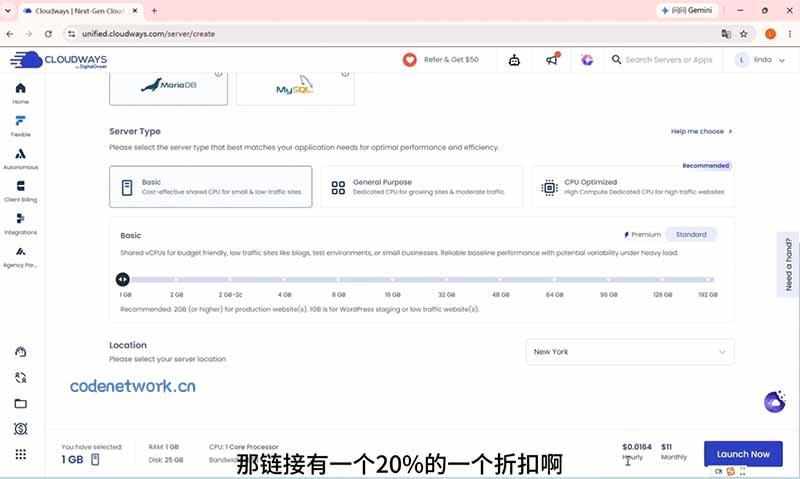The height and width of the screenshot is (479, 800).
Task: Open the New York location dropdown
Action: coord(630,352)
